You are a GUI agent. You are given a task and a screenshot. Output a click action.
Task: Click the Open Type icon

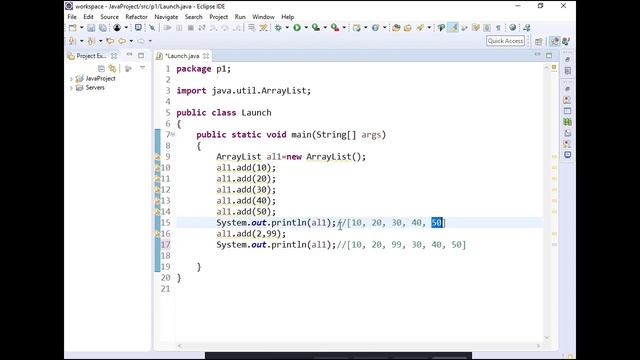396,27
